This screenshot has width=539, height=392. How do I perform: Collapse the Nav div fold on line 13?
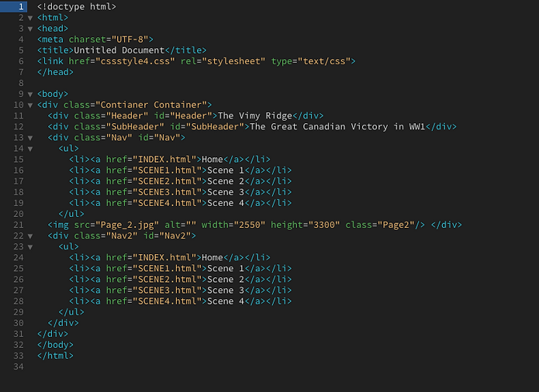click(30, 138)
